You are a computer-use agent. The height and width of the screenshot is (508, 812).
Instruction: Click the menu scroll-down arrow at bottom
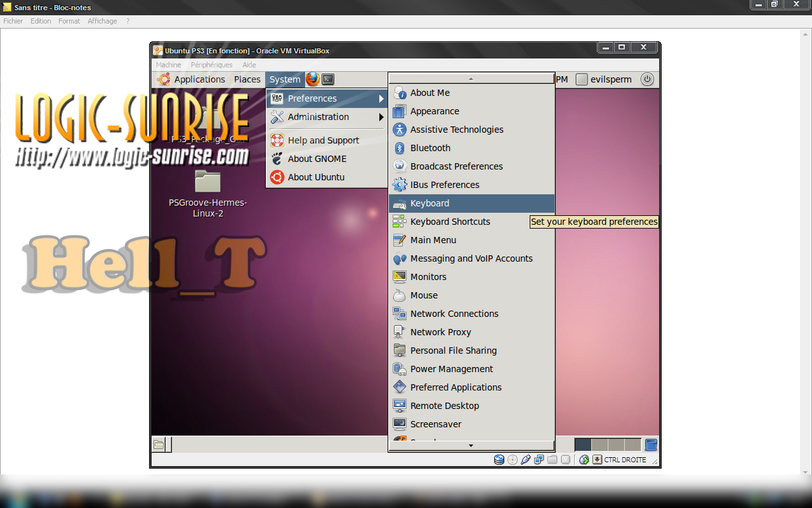471,446
